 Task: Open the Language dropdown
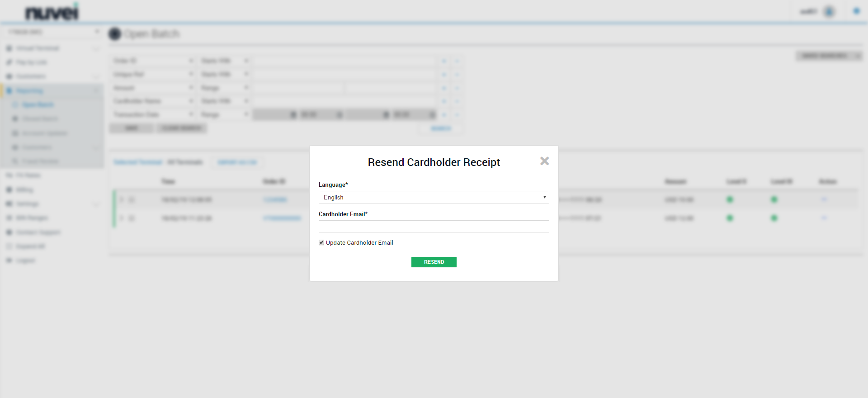click(434, 197)
